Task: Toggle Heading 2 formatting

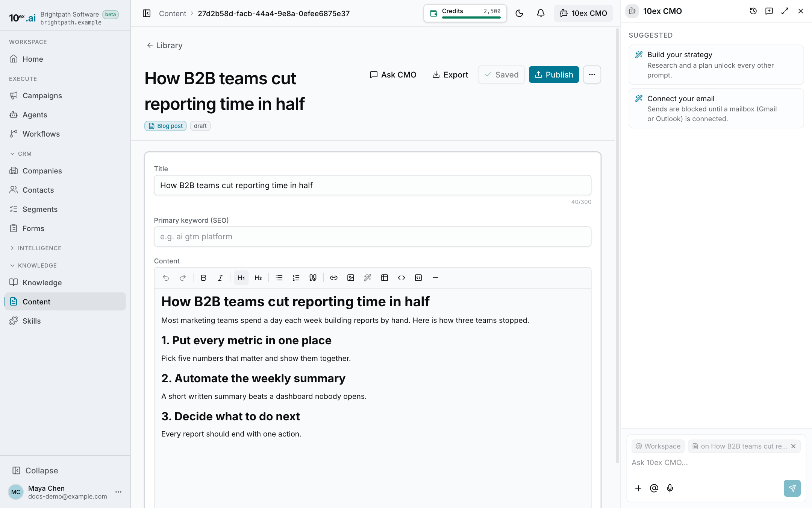Action: coord(258,278)
